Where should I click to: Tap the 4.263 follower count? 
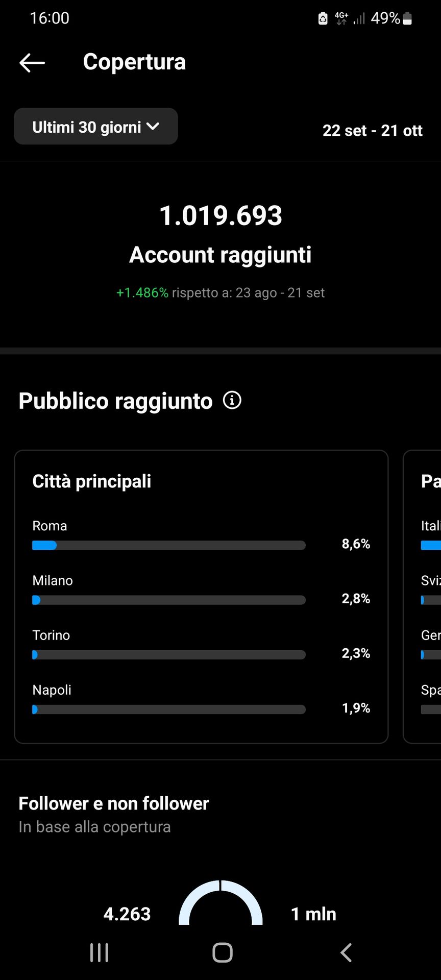tap(127, 914)
